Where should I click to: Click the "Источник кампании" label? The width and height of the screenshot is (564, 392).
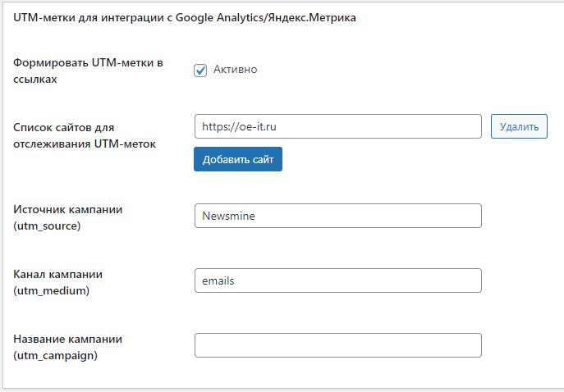click(67, 209)
